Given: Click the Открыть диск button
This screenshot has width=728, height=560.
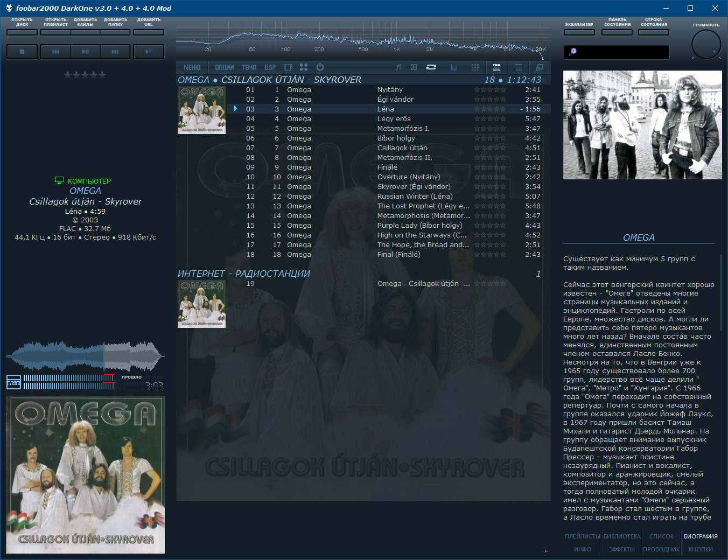Looking at the screenshot, I should pyautogui.click(x=22, y=32).
